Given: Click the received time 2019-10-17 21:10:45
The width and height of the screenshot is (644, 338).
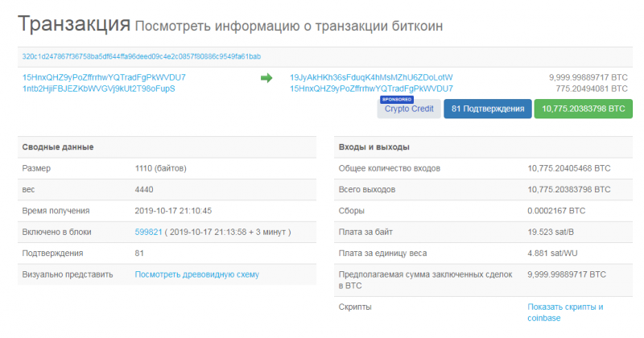Looking at the screenshot, I should (173, 211).
